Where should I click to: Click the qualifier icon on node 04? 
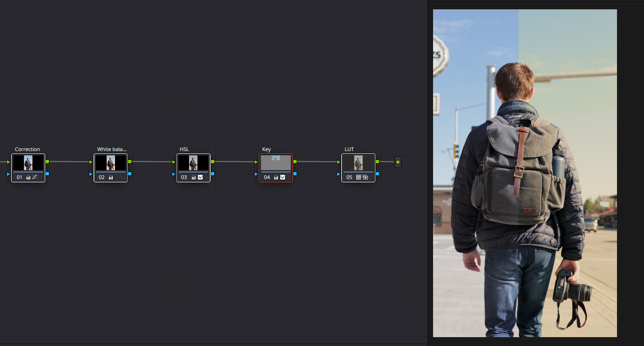(283, 177)
